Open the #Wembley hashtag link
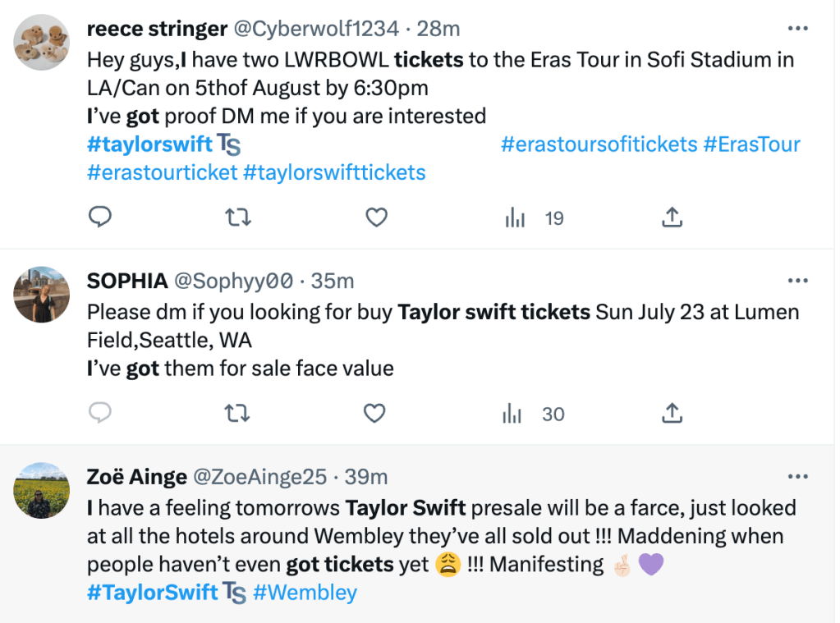Image resolution: width=840 pixels, height=623 pixels. point(305,593)
